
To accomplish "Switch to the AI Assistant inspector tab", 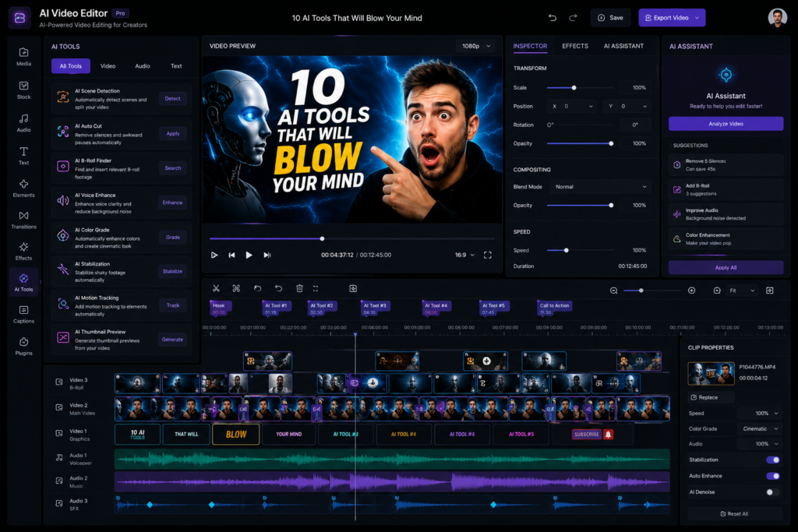I will pyautogui.click(x=623, y=46).
